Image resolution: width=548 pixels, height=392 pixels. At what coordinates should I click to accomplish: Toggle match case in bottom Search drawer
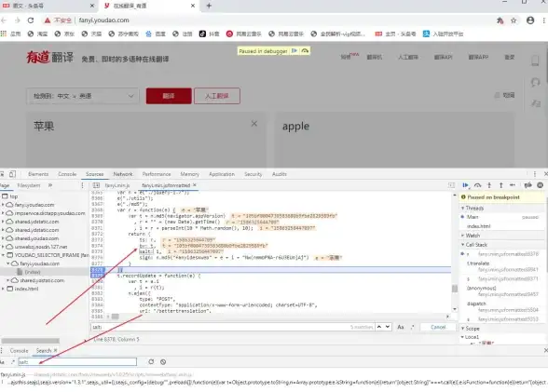click(2, 361)
